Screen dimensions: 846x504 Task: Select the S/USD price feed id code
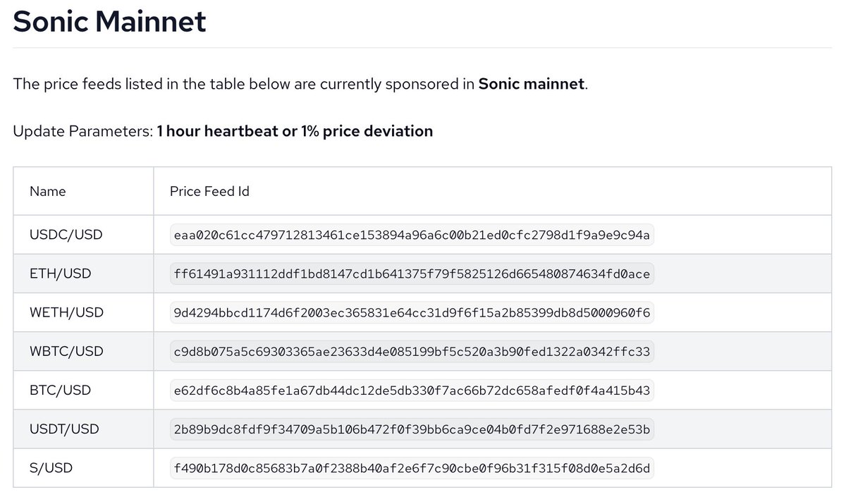pyautogui.click(x=412, y=467)
